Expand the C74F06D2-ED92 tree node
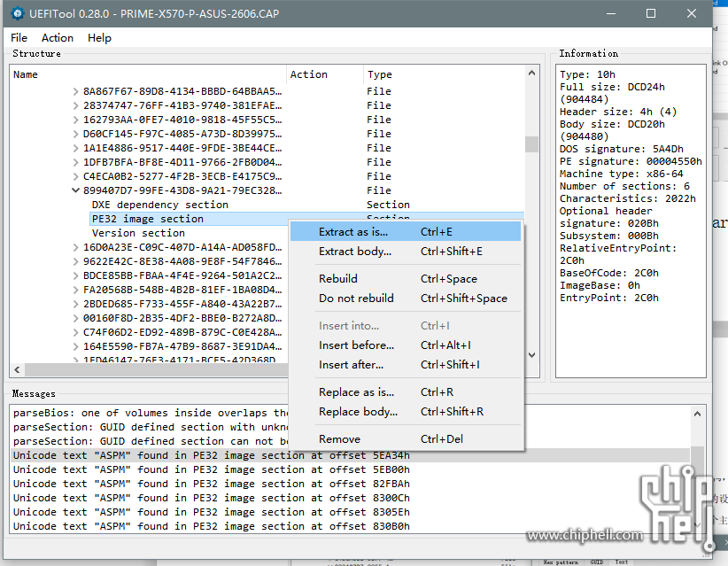Screen dimensions: 728x566 pos(75,332)
